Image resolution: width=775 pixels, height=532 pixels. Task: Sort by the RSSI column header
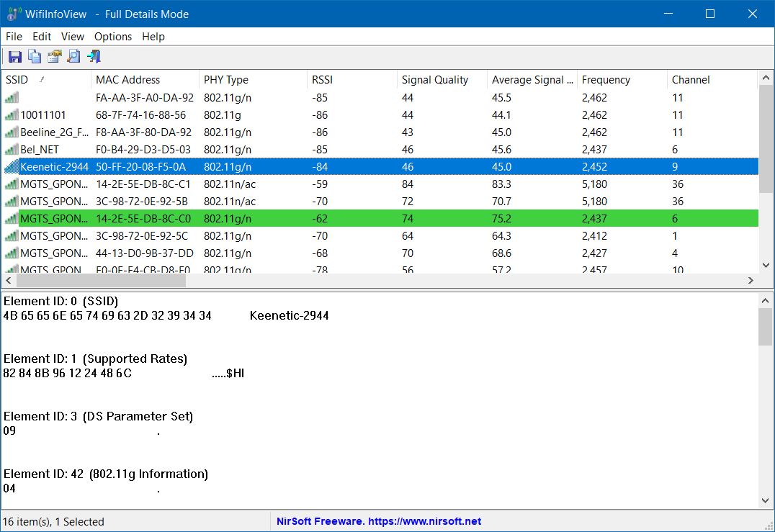[352, 79]
